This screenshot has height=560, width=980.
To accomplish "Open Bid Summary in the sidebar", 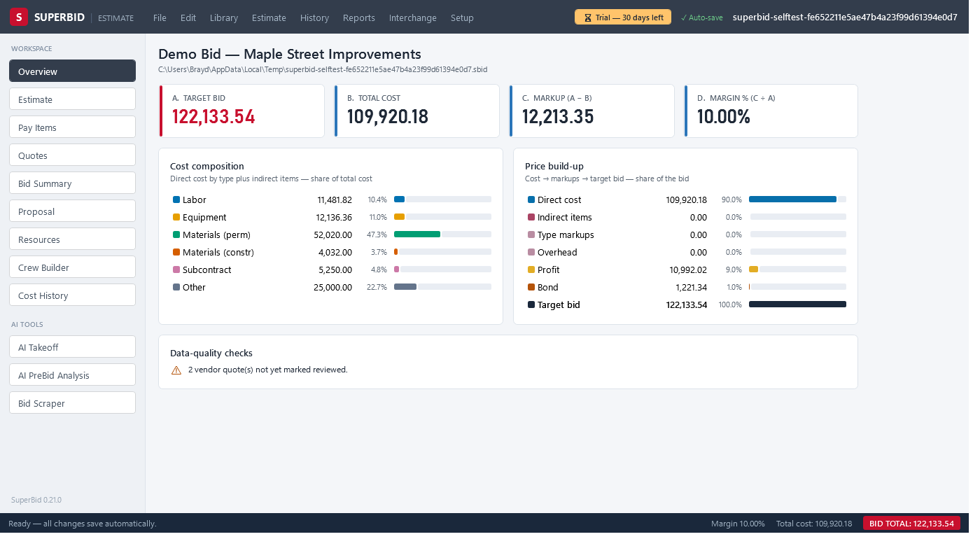I will 73,183.
